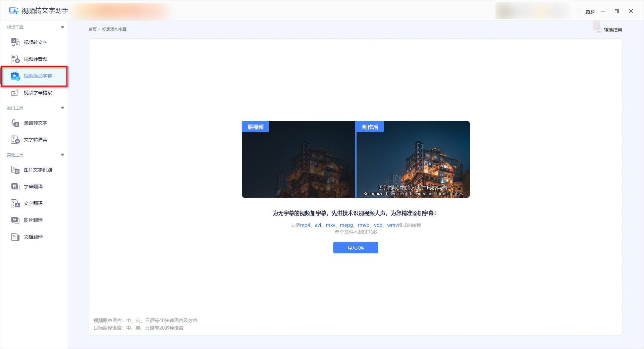
Task: Click the 图片翻译 sidebar icon
Action: pyautogui.click(x=15, y=220)
